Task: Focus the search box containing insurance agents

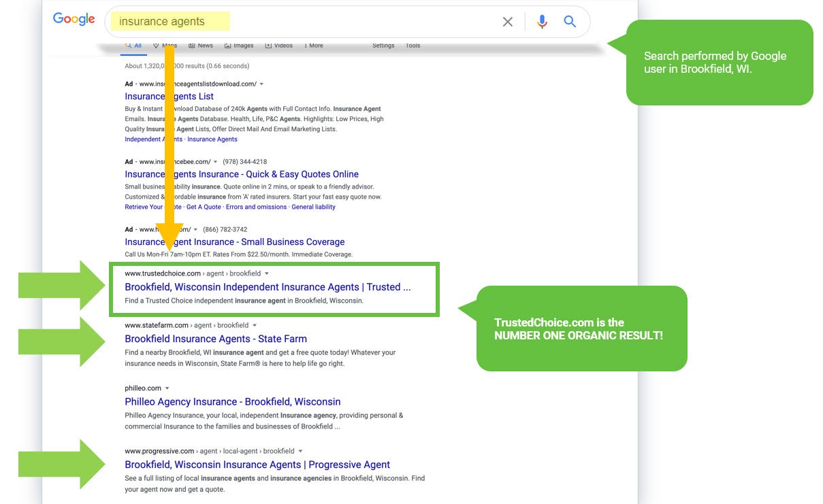Action: coord(347,22)
